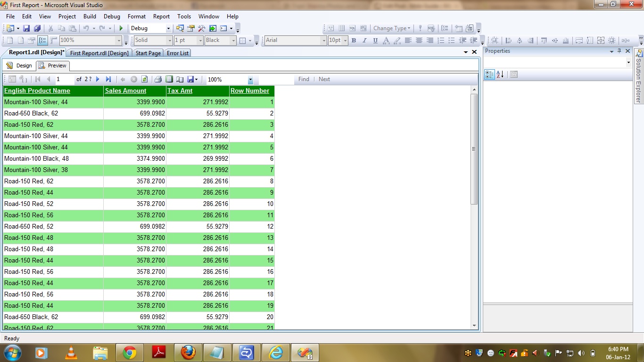Switch to the First Report.rdl tab
This screenshot has height=362, width=644.
tap(99, 53)
